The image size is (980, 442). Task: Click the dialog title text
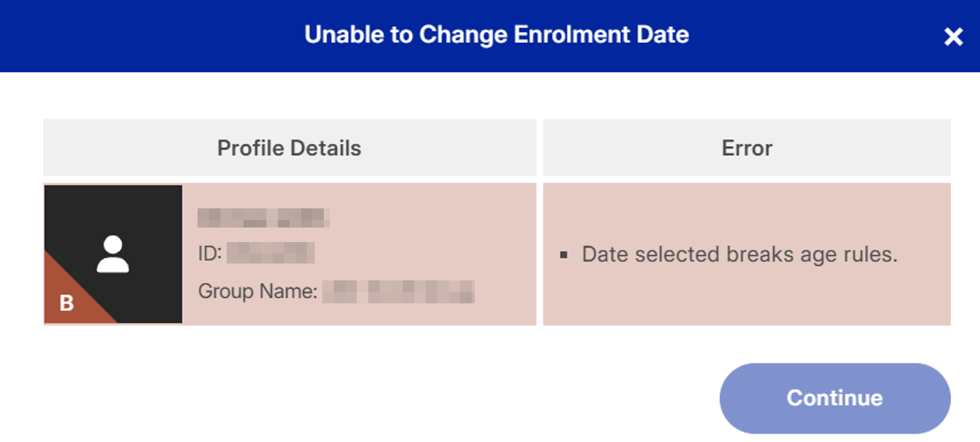496,35
